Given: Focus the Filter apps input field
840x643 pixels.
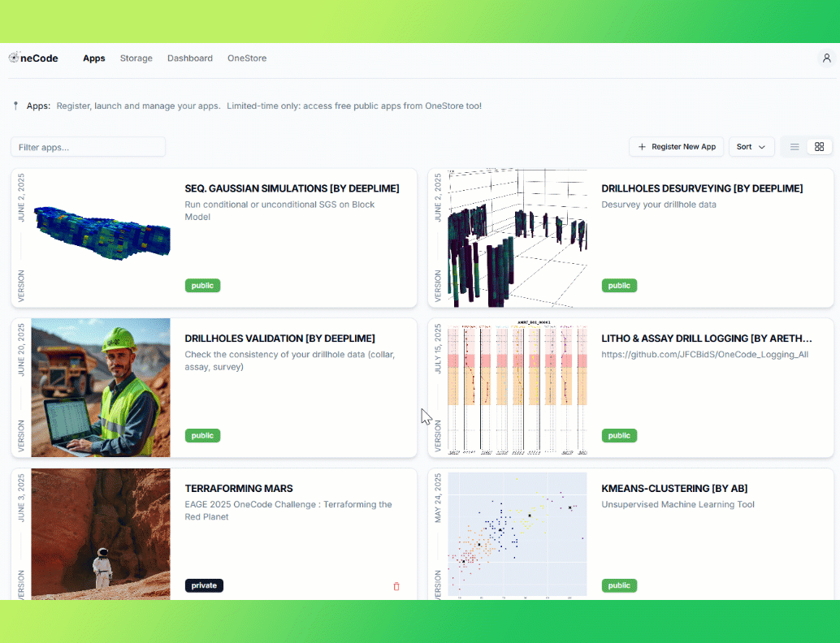Looking at the screenshot, I should tap(88, 147).
